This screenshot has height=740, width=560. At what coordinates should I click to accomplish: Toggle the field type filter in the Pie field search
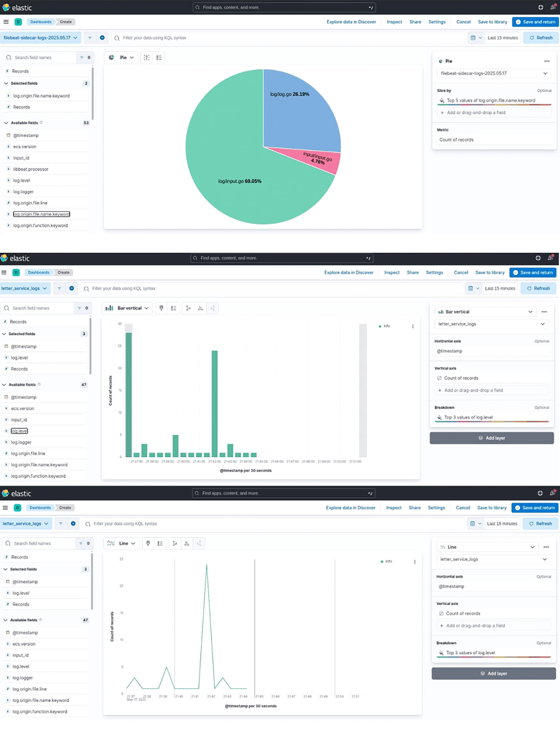coord(85,57)
